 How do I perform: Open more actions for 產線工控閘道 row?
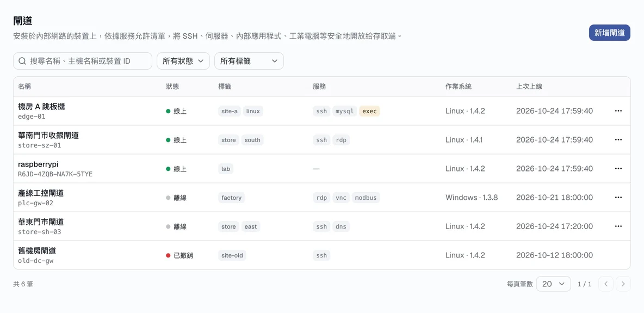pos(618,198)
